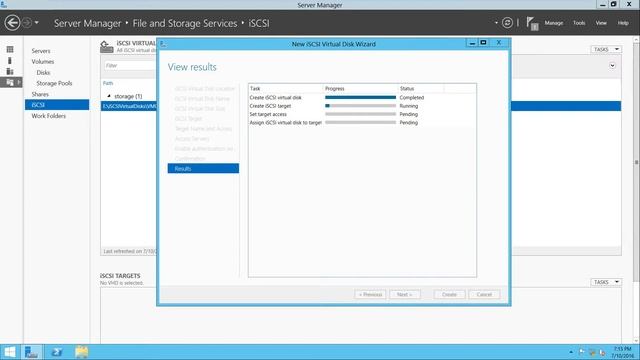Refresh Server Manager with the refresh icon
Image resolution: width=640 pixels, height=360 pixels.
[507, 23]
